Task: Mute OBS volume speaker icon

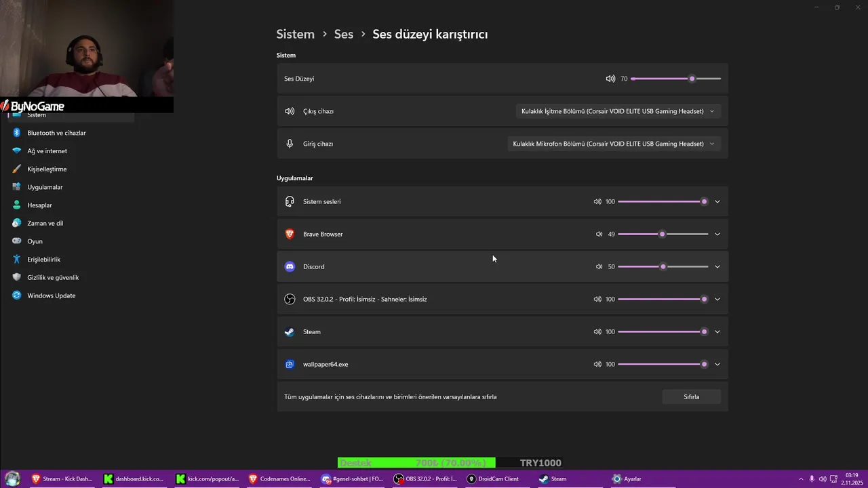Action: (x=597, y=299)
